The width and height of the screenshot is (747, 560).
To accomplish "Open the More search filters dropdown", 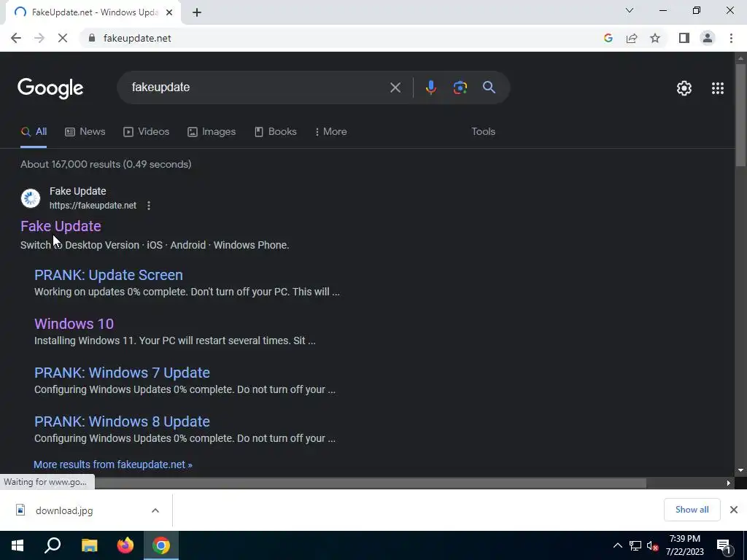I will [330, 132].
